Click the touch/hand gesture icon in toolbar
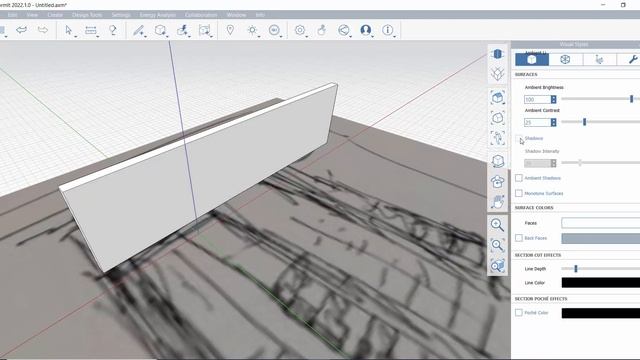Image resolution: width=640 pixels, height=360 pixels. (322, 30)
